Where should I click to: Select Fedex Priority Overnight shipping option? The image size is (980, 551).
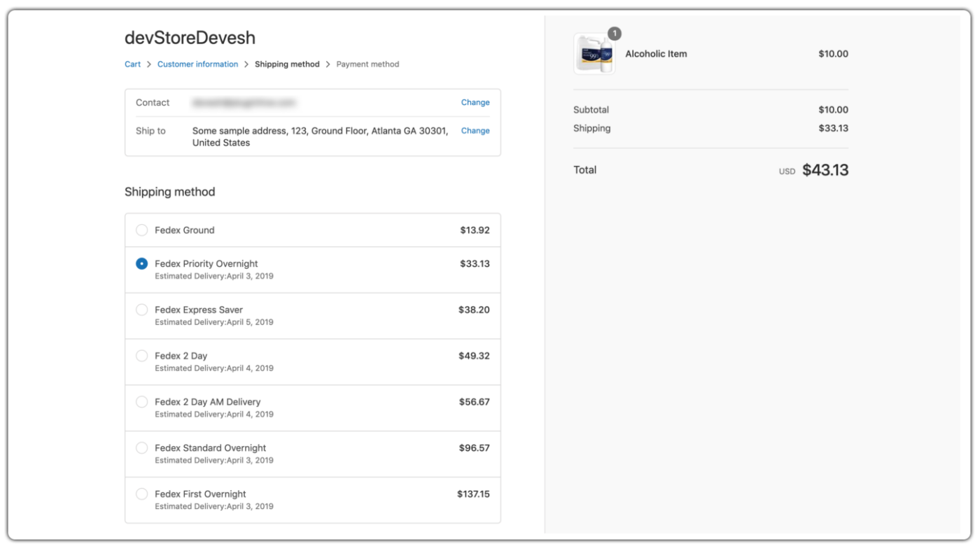pos(141,264)
